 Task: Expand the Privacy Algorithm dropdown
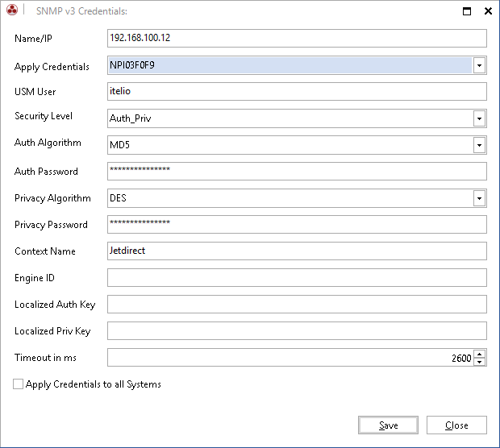[x=479, y=198]
